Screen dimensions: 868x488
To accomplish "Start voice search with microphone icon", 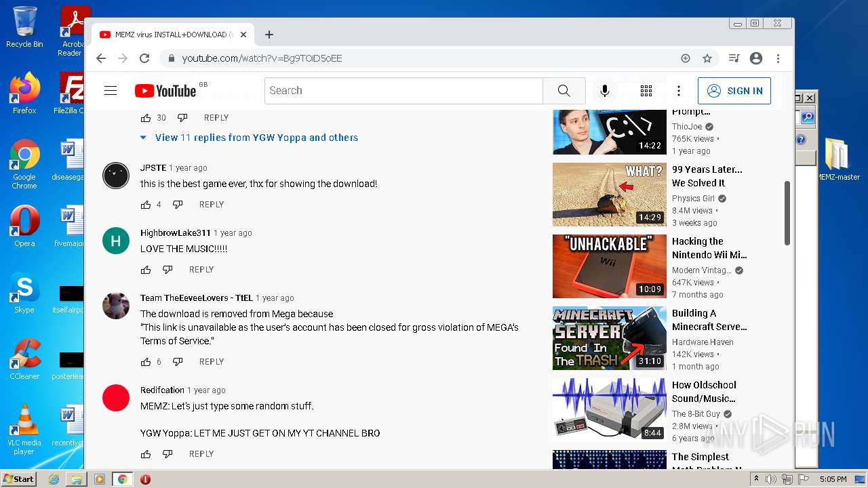I will [x=605, y=91].
